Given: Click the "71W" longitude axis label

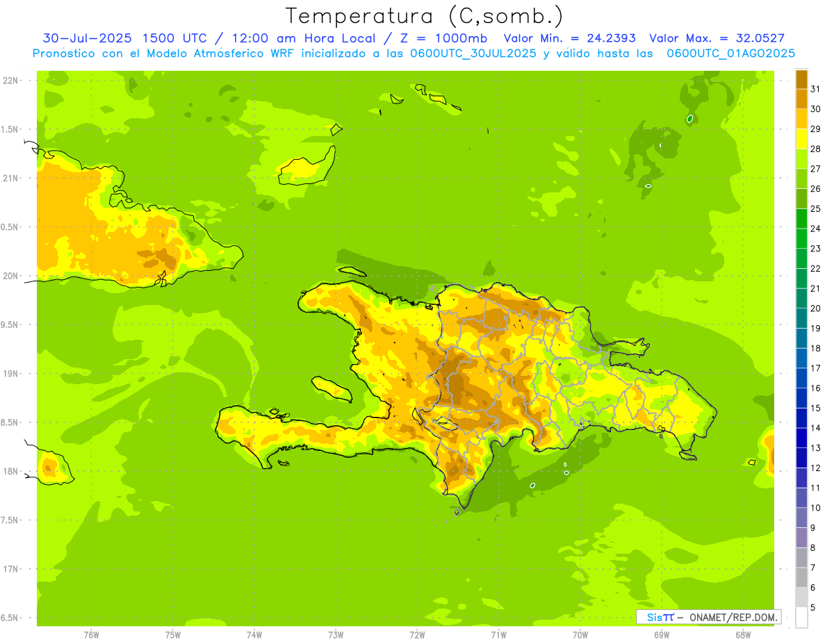Looking at the screenshot, I should (498, 634).
